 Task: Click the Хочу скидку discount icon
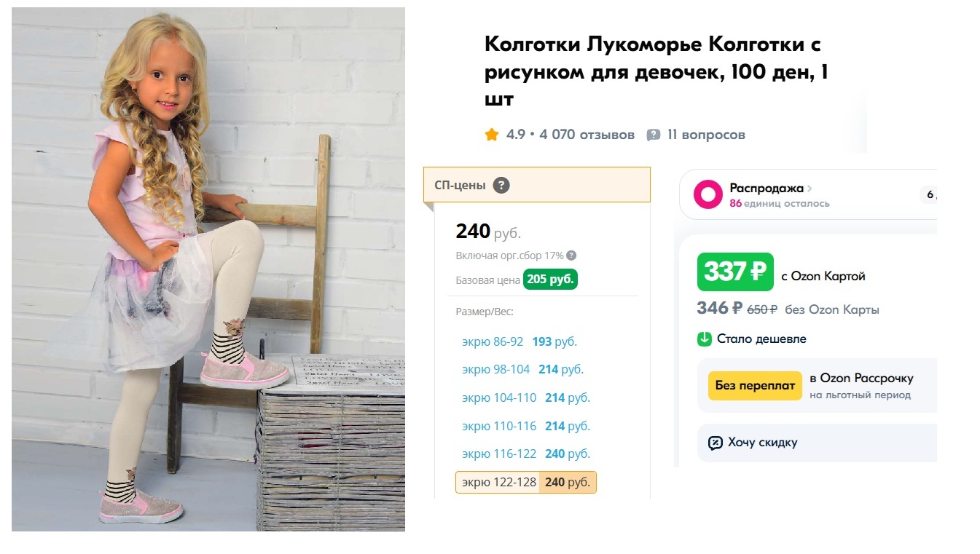point(715,443)
